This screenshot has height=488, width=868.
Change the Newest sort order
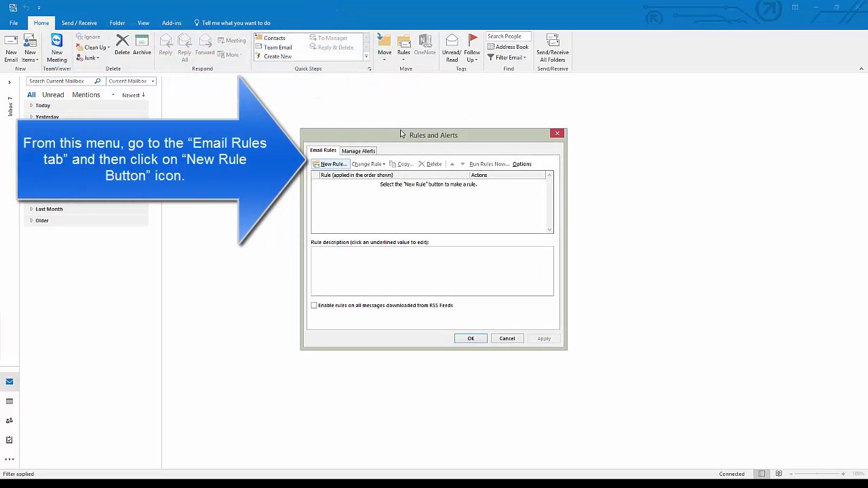134,95
